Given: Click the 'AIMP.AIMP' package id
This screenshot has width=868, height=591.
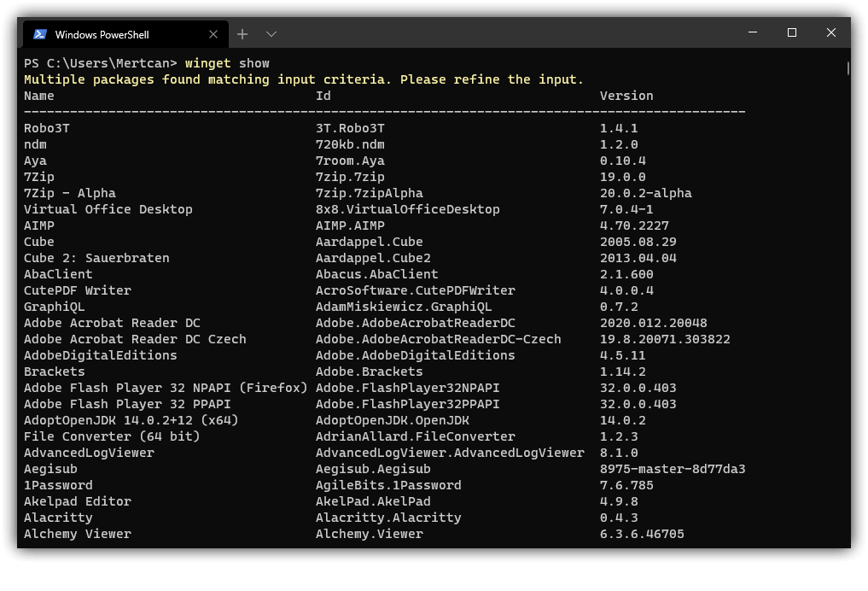Looking at the screenshot, I should (350, 225).
